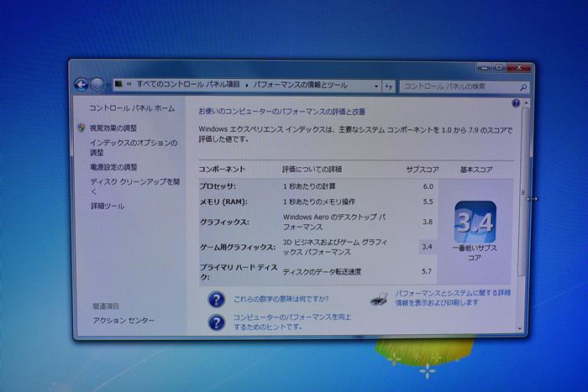This screenshot has width=588, height=392.
Task: Click question icon beside これらの数字の意味は何ですか
Action: [x=216, y=300]
